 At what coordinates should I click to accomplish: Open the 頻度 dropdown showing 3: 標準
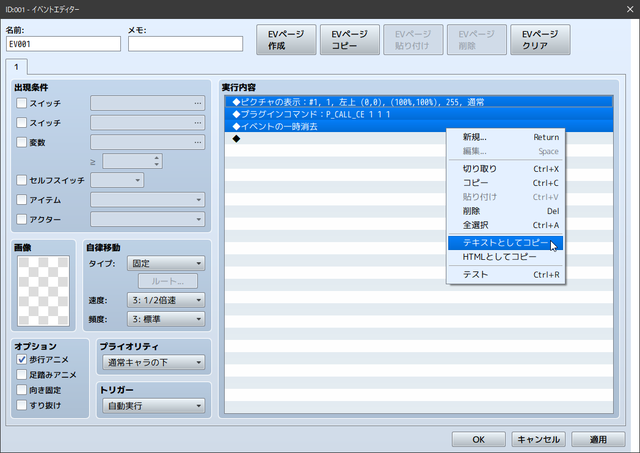point(166,319)
